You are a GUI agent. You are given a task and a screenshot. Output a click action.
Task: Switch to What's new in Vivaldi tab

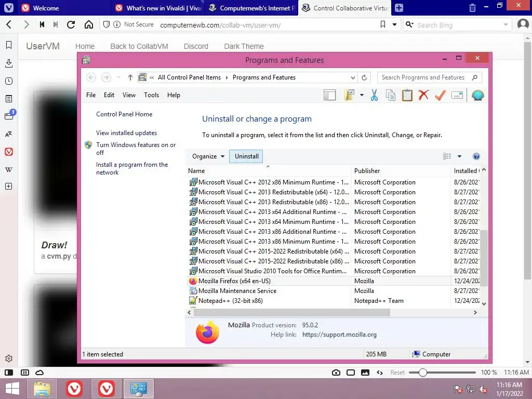click(x=158, y=8)
